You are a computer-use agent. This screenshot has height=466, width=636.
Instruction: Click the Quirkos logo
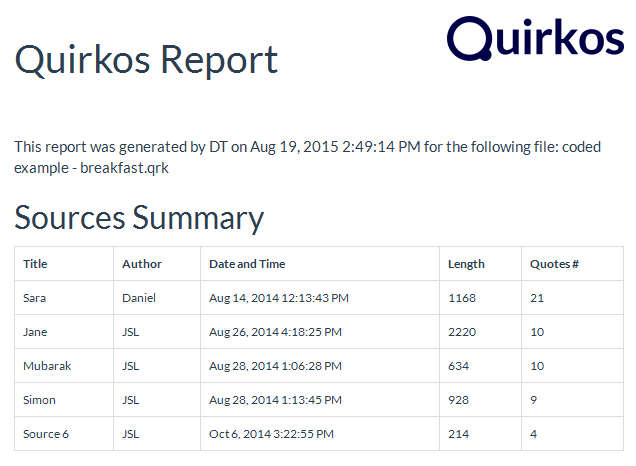[535, 38]
